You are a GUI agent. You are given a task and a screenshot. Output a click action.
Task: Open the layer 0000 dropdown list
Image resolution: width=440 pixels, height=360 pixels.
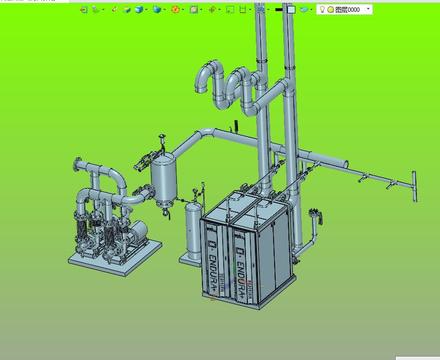pos(368,9)
